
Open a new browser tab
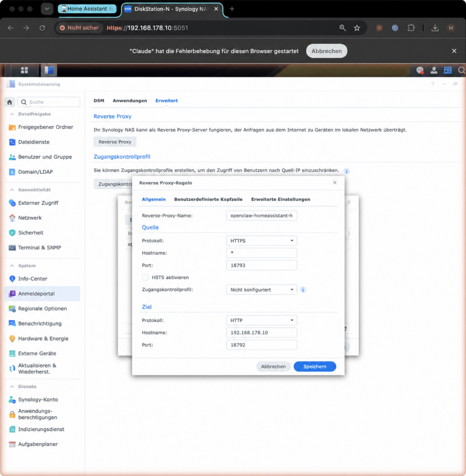tap(232, 9)
